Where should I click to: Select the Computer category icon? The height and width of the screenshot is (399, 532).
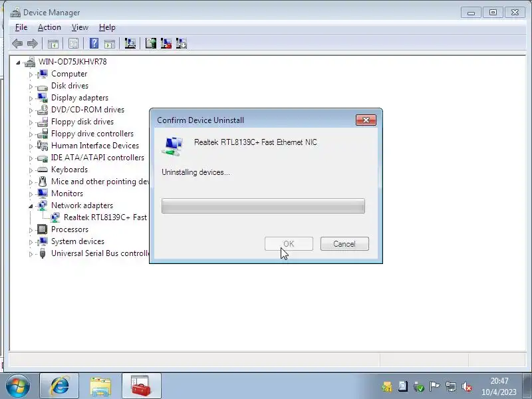click(x=43, y=74)
